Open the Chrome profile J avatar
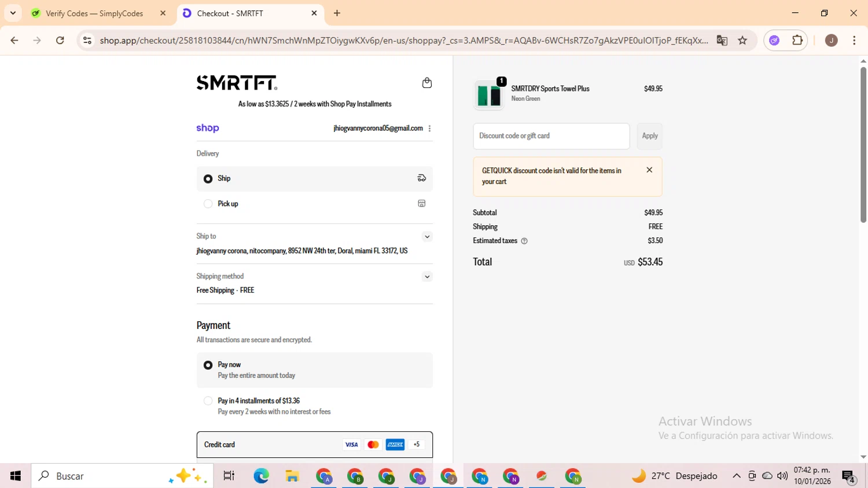The image size is (868, 488). (832, 41)
